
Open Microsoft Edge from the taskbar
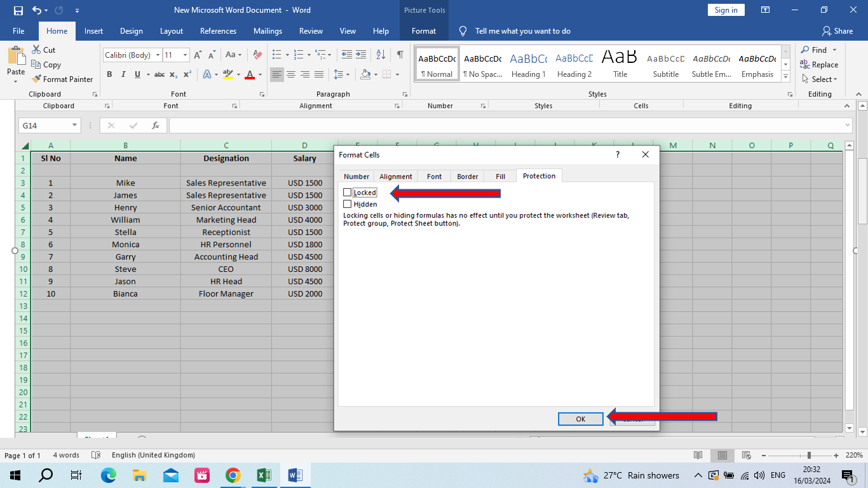pos(109,475)
